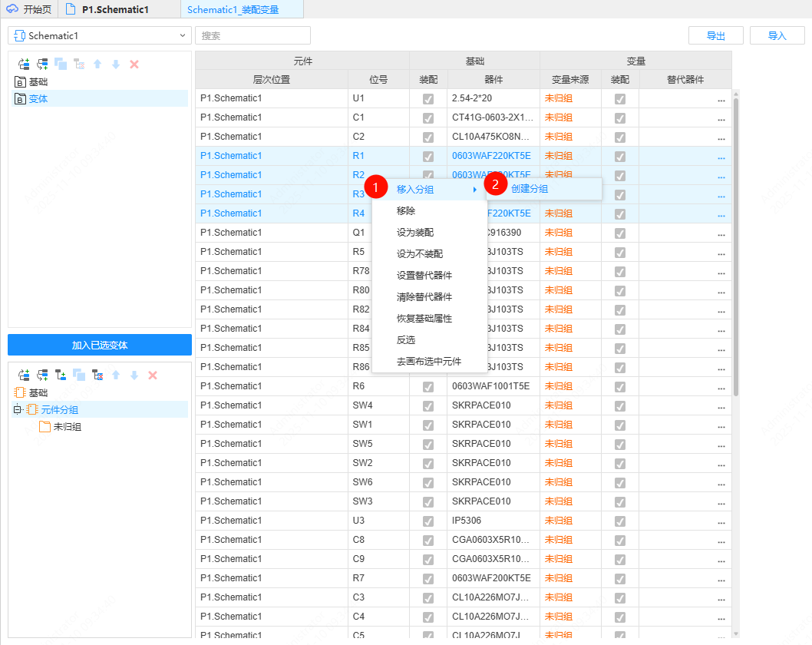Screen dimensions: 812x645
Task: Click the red X delete icon in the grouping toolbar
Action: pyautogui.click(x=153, y=375)
